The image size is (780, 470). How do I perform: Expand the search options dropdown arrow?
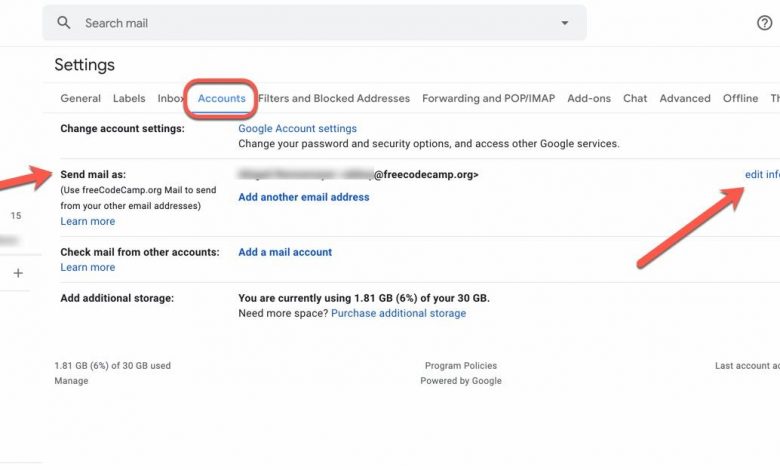564,23
